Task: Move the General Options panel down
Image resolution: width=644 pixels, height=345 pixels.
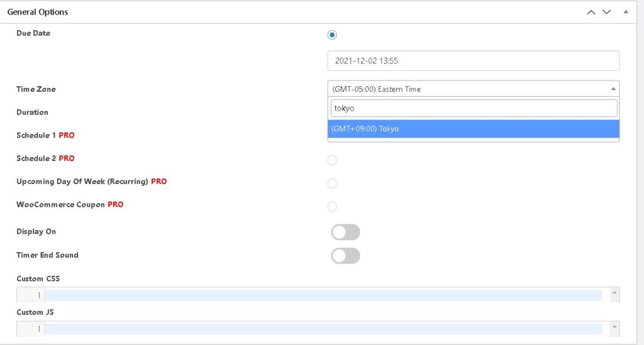Action: pyautogui.click(x=606, y=12)
